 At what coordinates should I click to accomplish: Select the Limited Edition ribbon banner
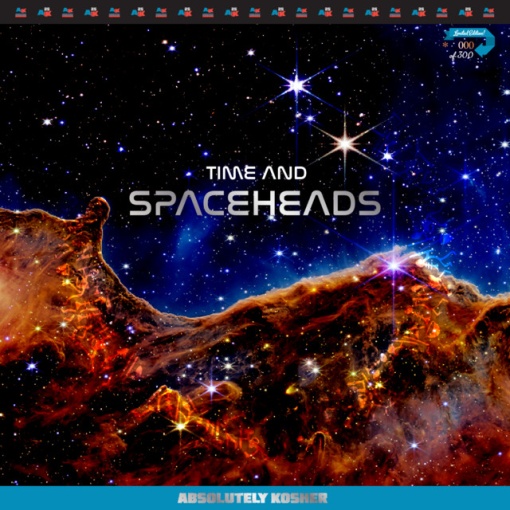tap(465, 33)
